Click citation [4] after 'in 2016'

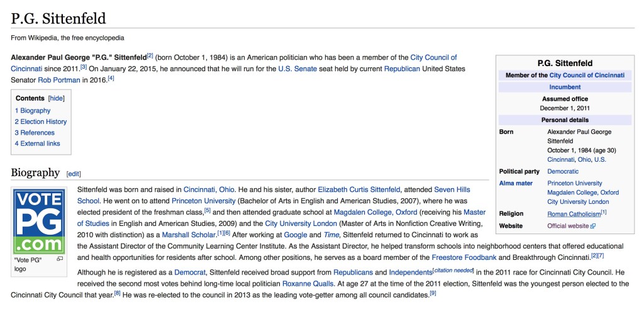click(x=111, y=78)
